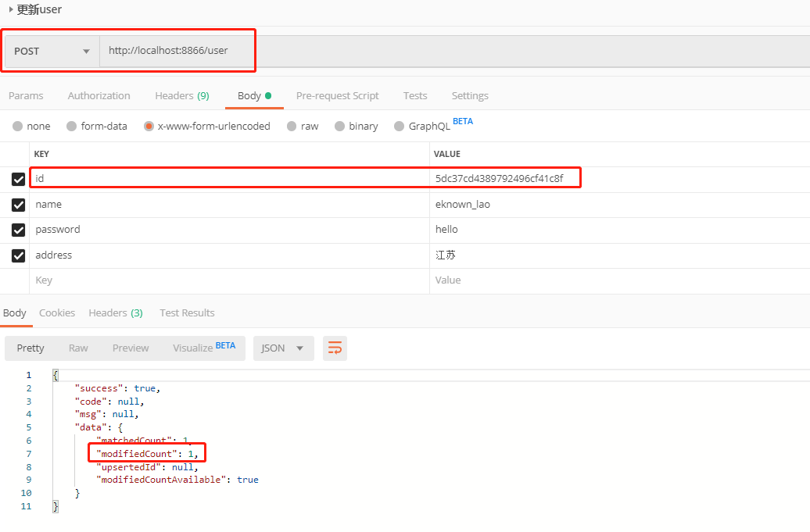Screen dimensions: 810x532
Task: Open the Pre-request Script tab
Action: (337, 95)
